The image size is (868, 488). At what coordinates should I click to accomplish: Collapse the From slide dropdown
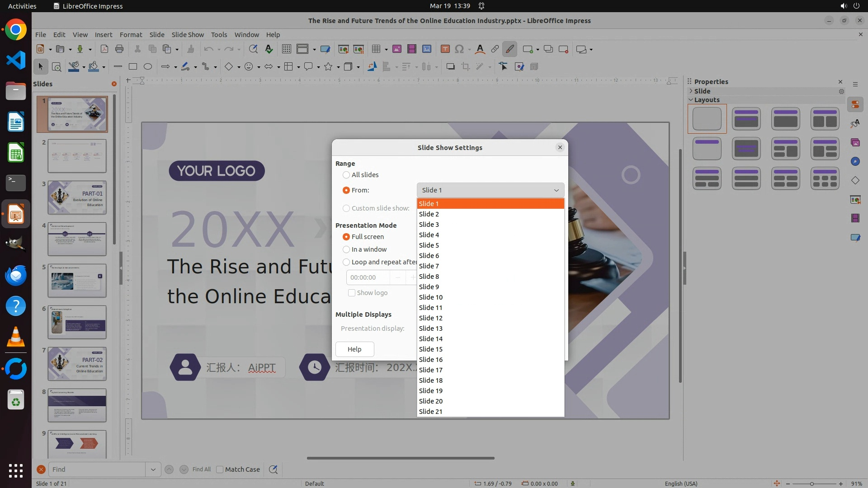pos(556,190)
